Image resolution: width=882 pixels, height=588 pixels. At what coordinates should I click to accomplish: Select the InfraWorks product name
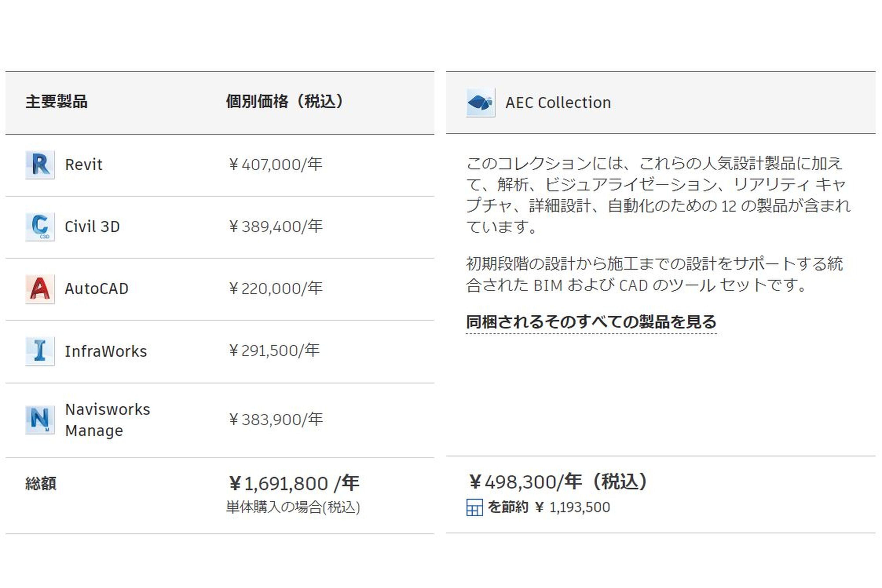[x=106, y=351]
